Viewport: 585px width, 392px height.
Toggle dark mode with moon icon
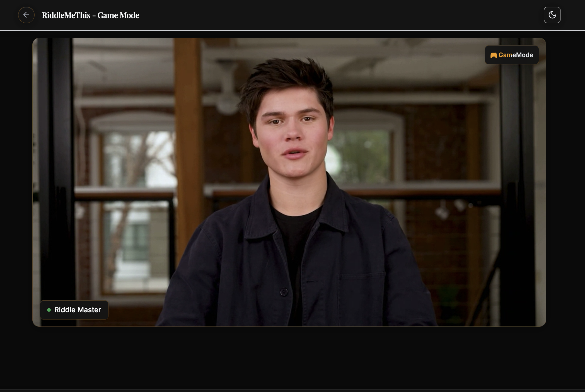click(x=552, y=15)
